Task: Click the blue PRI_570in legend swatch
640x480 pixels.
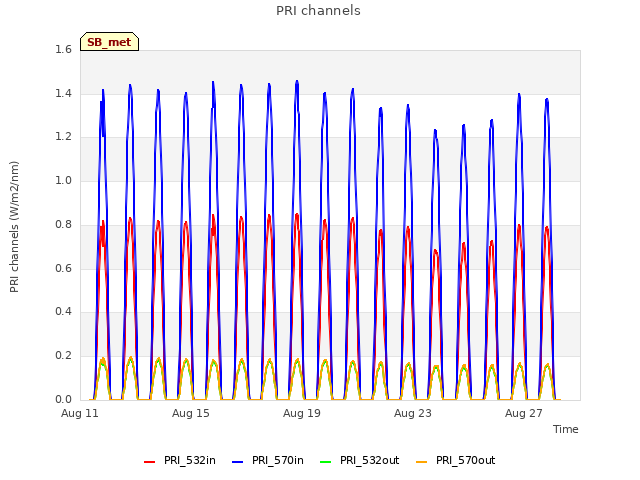Action: click(x=238, y=462)
